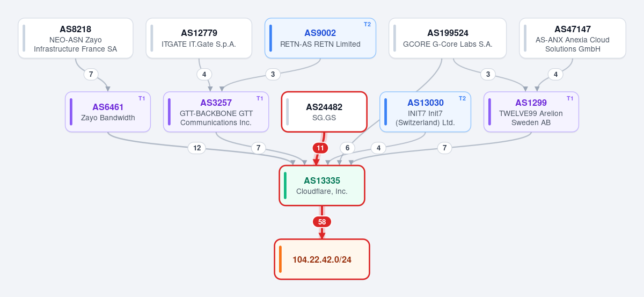
Task: Select the AS8218 NEO-ASN Zayo node
Action: tap(76, 38)
